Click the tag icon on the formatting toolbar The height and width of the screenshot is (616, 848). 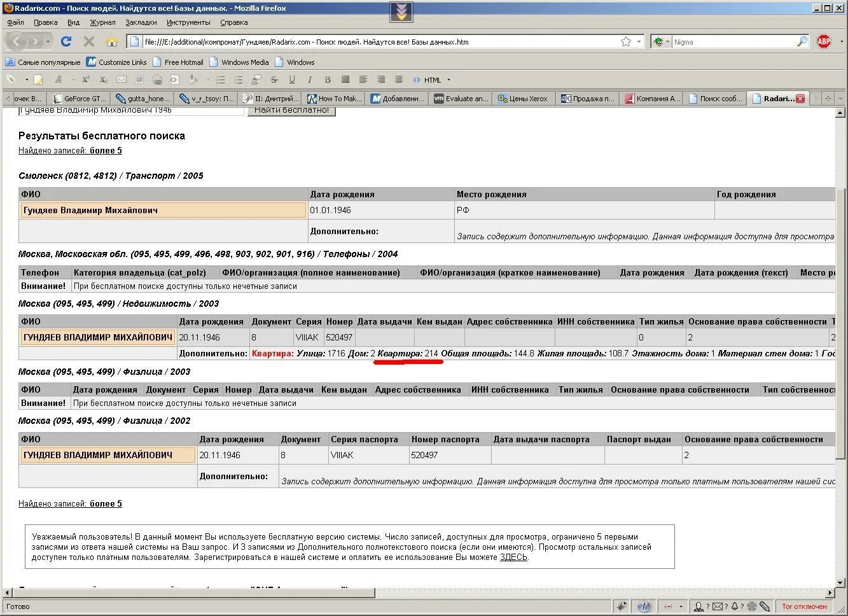click(x=11, y=80)
